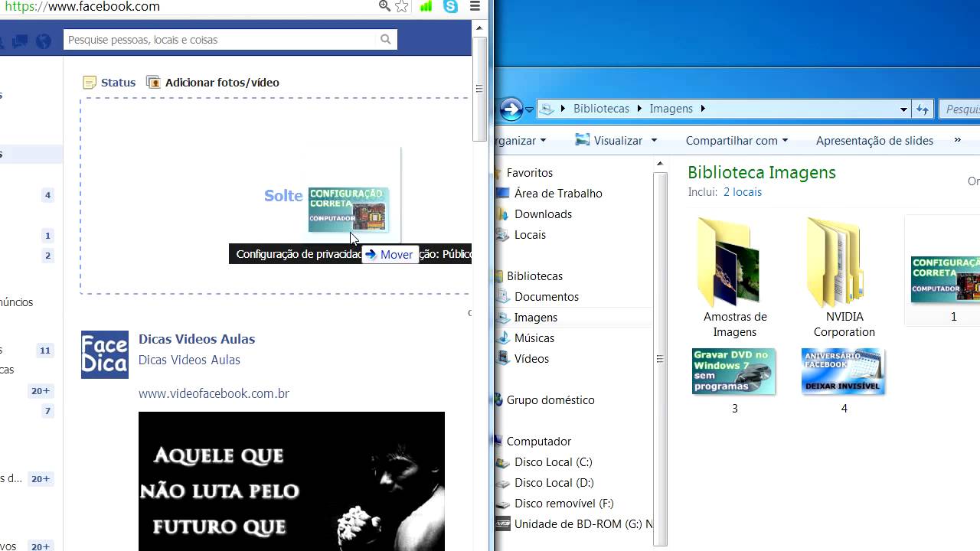
Task: Open the green signal bars extension
Action: pos(426,6)
